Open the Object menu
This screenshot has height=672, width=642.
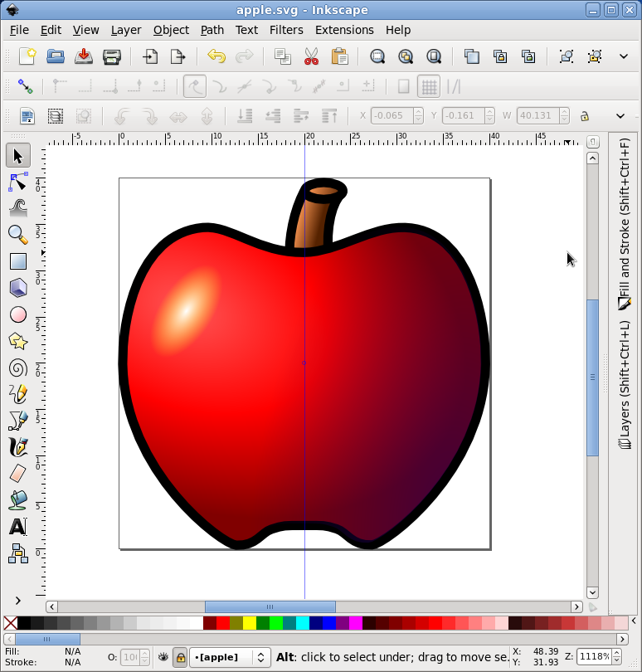tap(171, 30)
